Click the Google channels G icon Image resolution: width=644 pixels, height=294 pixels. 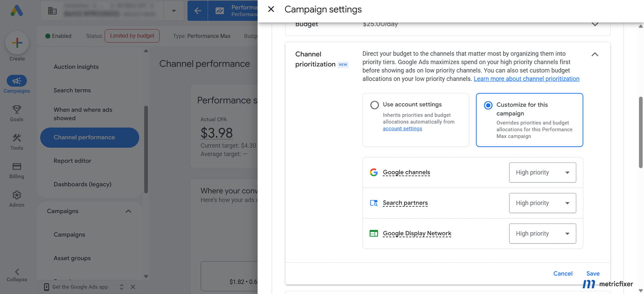374,172
